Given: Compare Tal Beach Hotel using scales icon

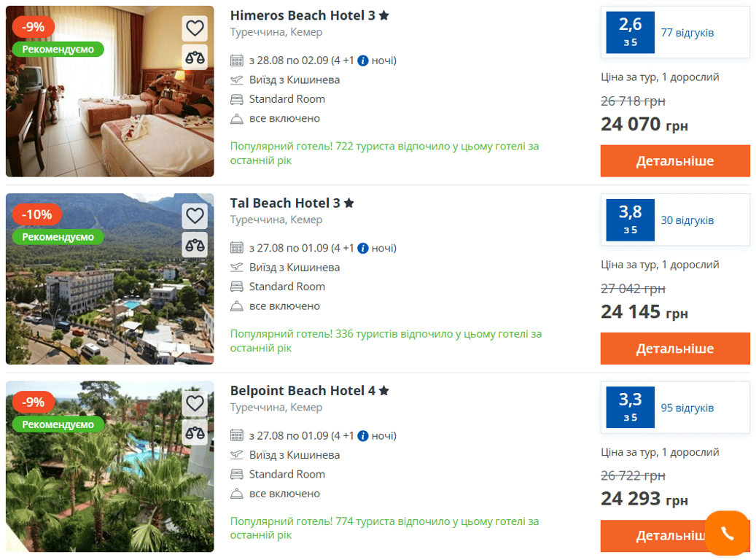Looking at the screenshot, I should 195,245.
